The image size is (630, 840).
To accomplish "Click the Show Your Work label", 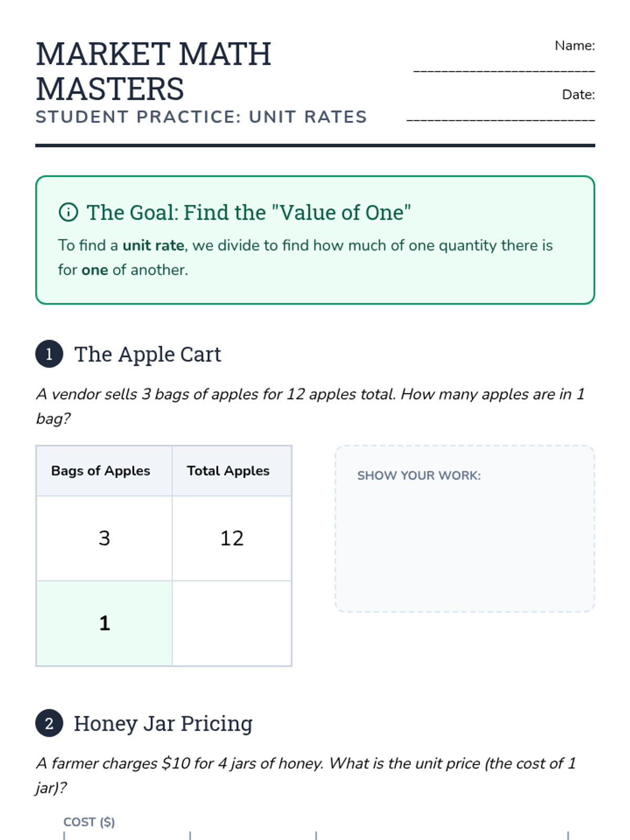I will (419, 476).
